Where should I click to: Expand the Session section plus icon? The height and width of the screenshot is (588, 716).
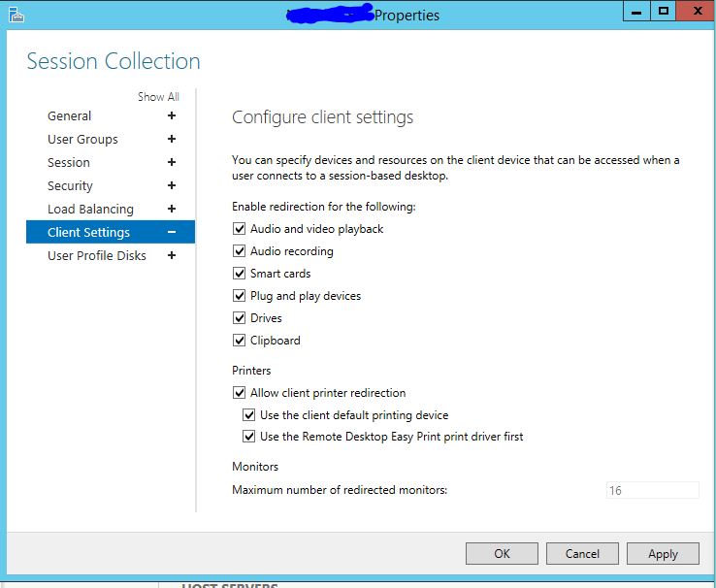coord(172,162)
